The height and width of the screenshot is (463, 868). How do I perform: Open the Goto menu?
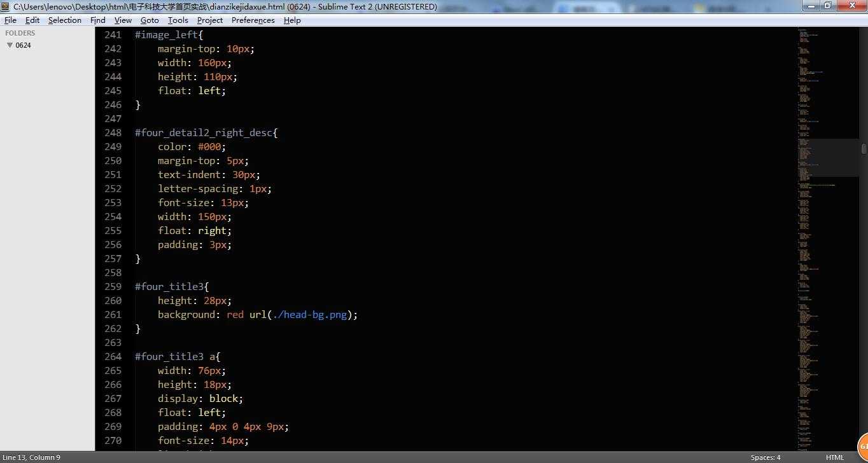pyautogui.click(x=150, y=20)
